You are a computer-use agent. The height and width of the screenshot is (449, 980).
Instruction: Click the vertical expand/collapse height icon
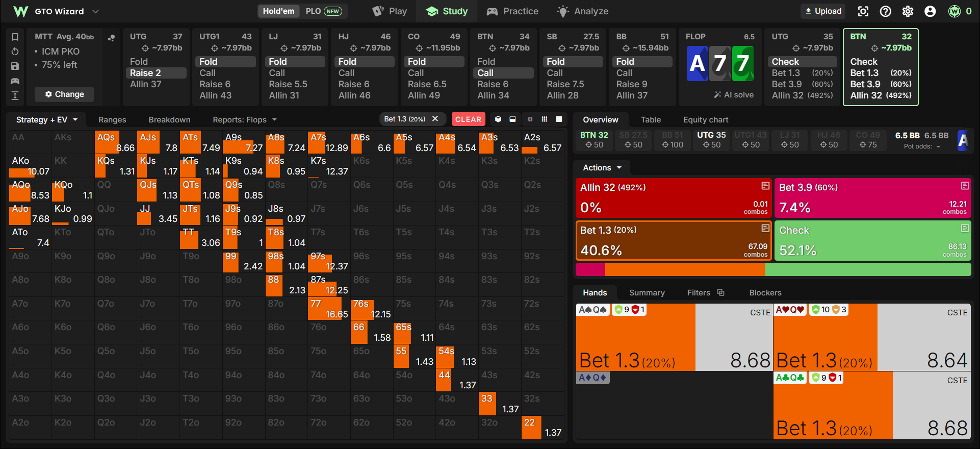tap(15, 95)
